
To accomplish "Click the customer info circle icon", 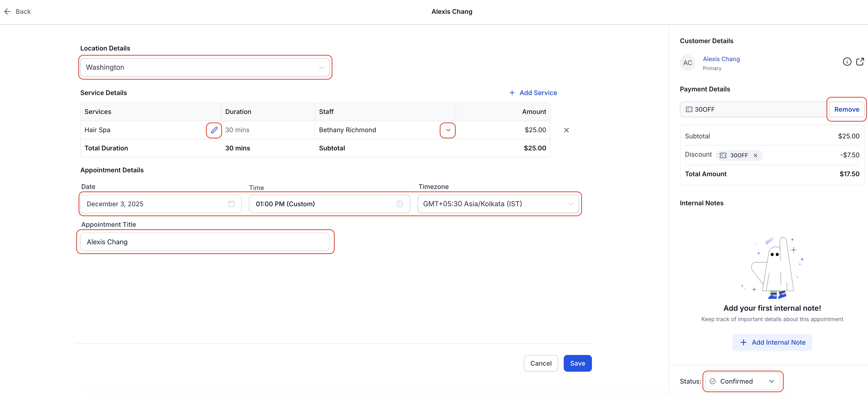I will [847, 62].
